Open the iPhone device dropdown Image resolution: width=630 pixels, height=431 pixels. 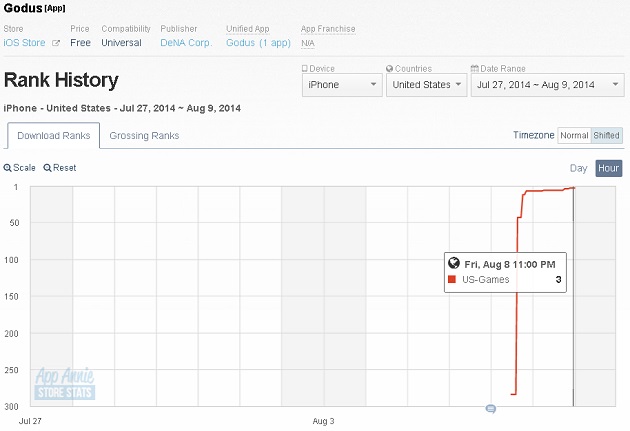tap(342, 85)
